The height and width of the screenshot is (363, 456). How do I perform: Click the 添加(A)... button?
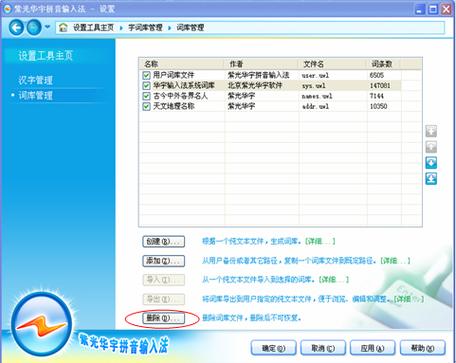coord(163,261)
